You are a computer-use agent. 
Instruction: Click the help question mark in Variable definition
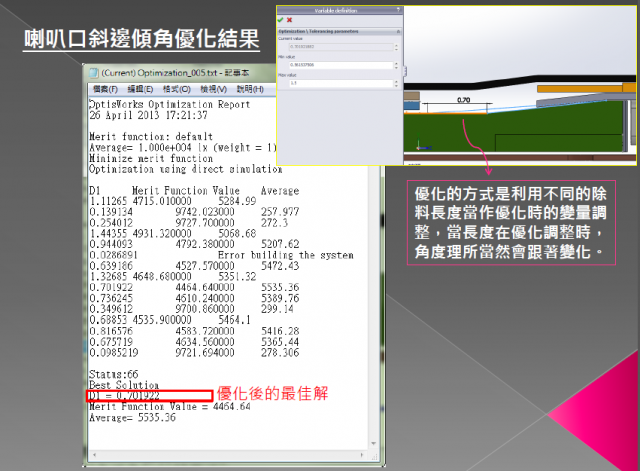click(x=397, y=11)
